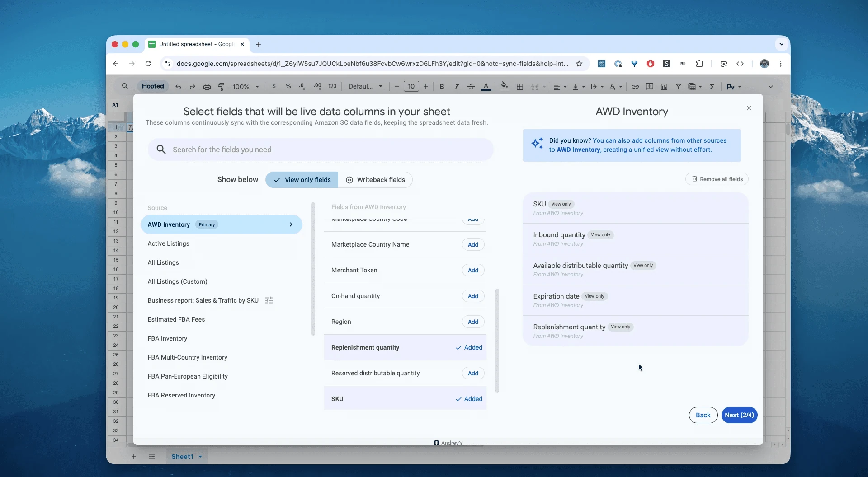This screenshot has height=477, width=868.
Task: Open a new browser tab
Action: coord(259,44)
